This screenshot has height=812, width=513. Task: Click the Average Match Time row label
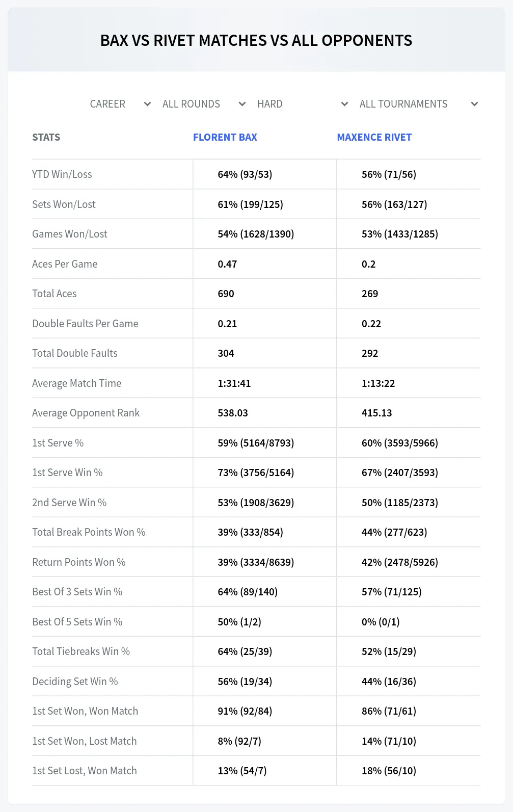click(77, 383)
